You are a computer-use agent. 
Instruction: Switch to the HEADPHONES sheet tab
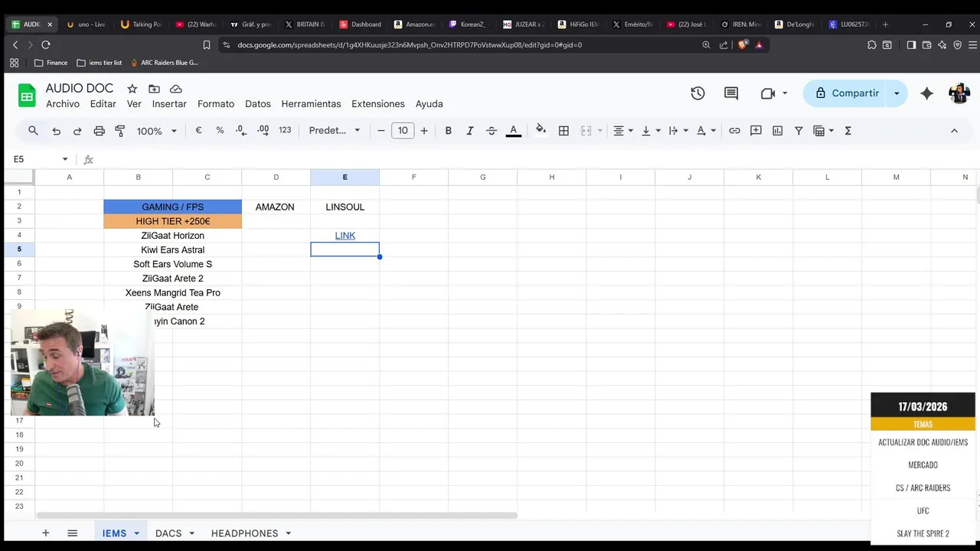click(x=245, y=533)
